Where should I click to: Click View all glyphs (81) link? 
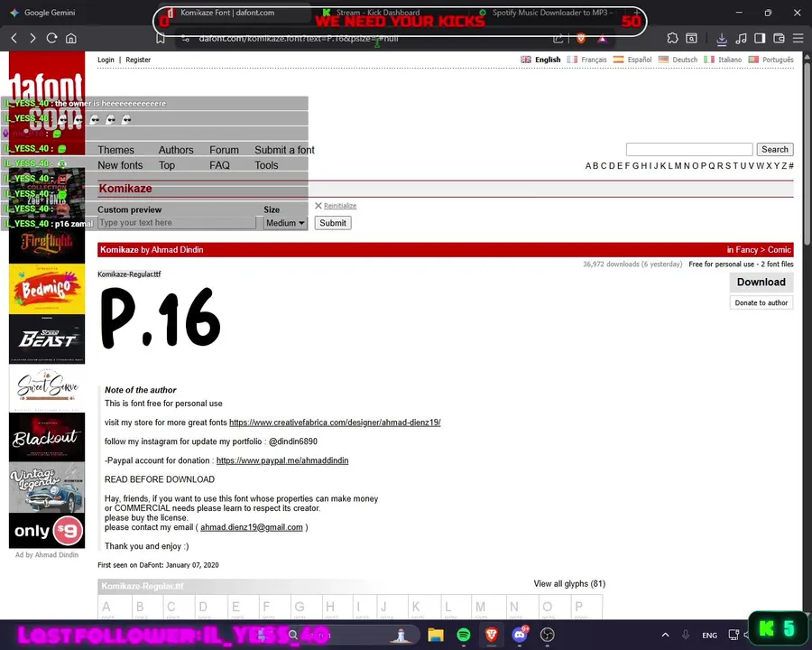click(x=569, y=584)
